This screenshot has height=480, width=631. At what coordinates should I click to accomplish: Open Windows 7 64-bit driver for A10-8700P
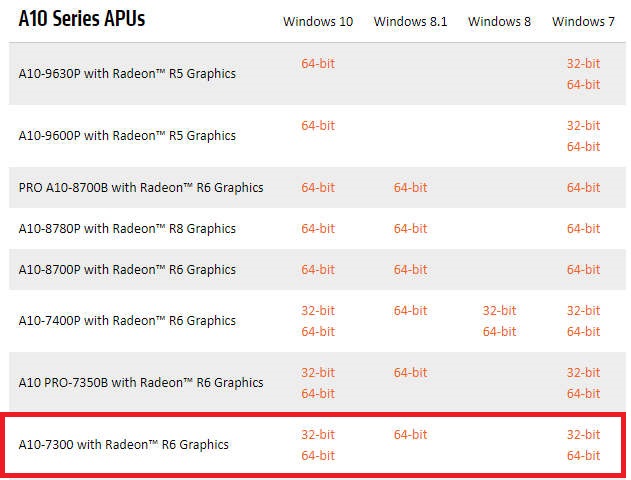tap(583, 270)
